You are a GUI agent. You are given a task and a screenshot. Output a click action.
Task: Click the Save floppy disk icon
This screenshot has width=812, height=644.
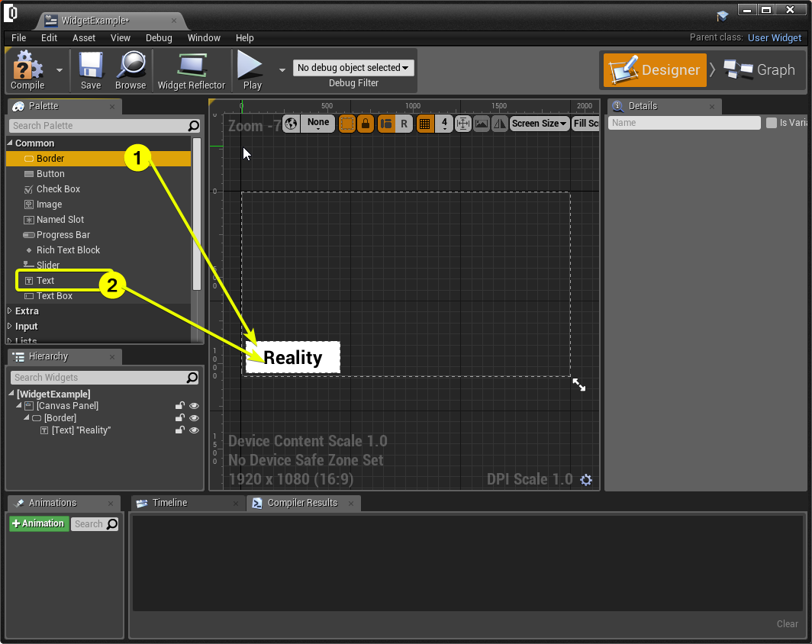pos(91,70)
